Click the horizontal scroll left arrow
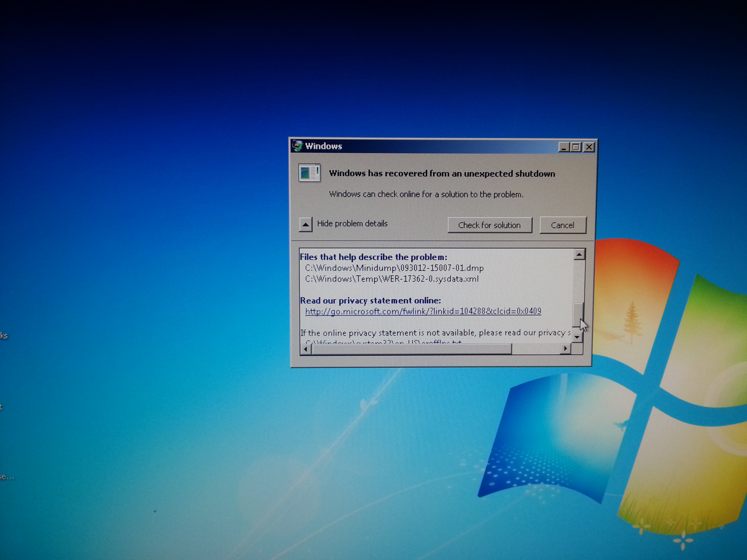The image size is (747, 560). click(x=306, y=349)
